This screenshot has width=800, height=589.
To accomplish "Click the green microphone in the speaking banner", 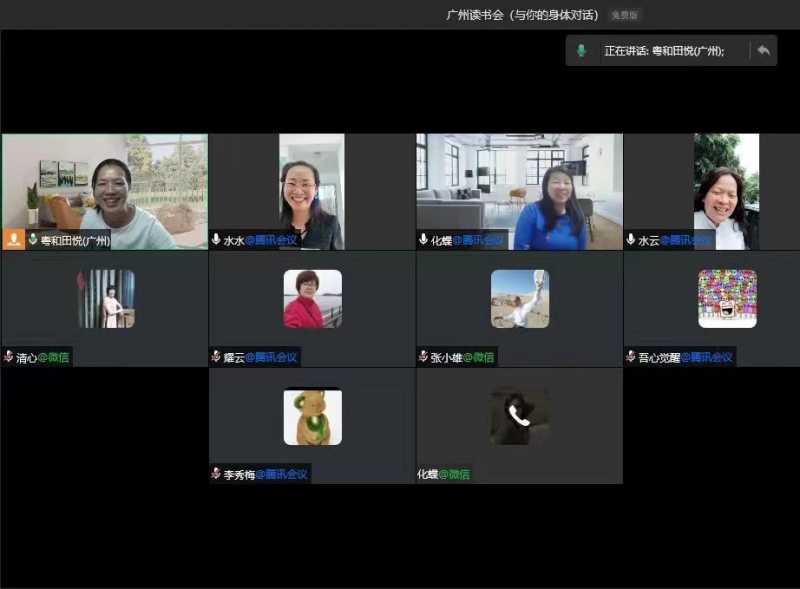I will pos(581,50).
